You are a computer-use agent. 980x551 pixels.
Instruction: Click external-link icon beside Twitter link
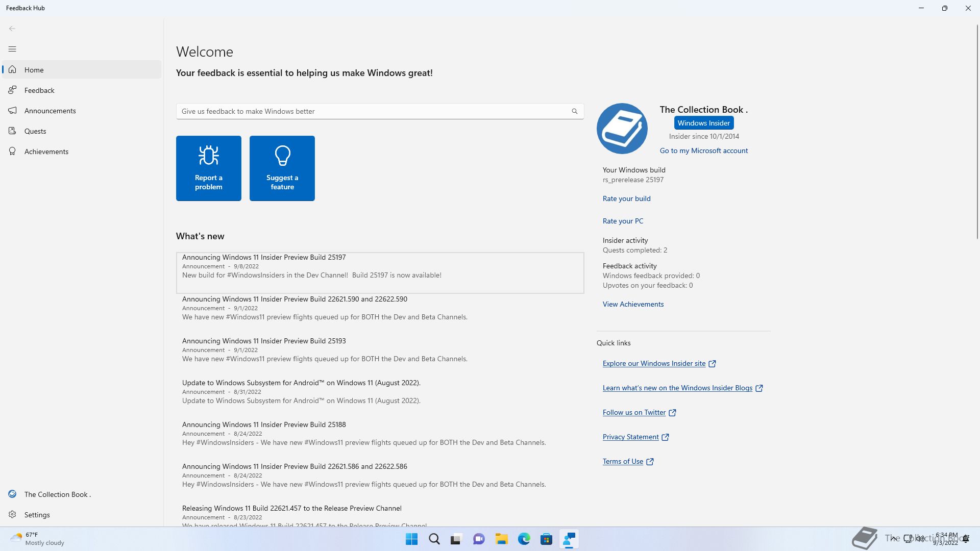673,413
